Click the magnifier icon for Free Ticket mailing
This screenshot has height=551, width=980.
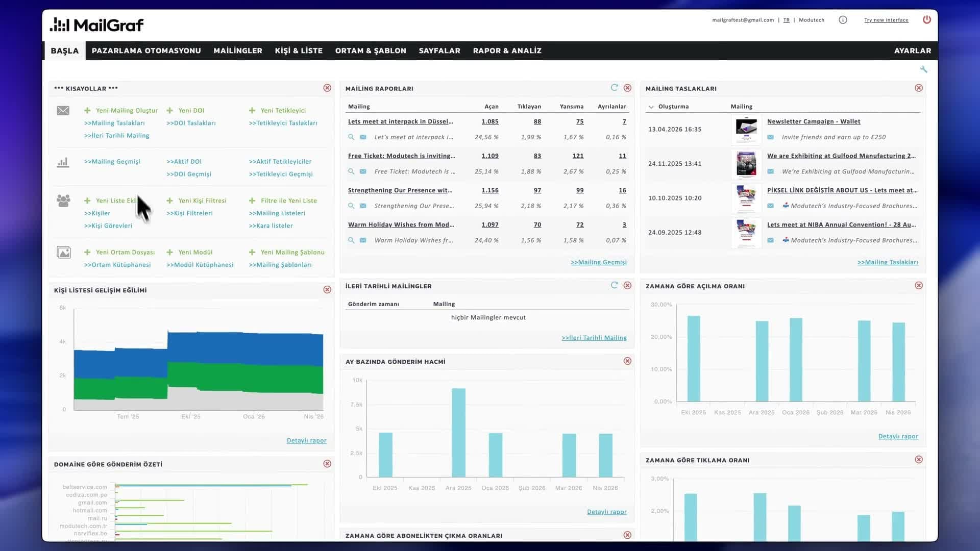coord(351,171)
